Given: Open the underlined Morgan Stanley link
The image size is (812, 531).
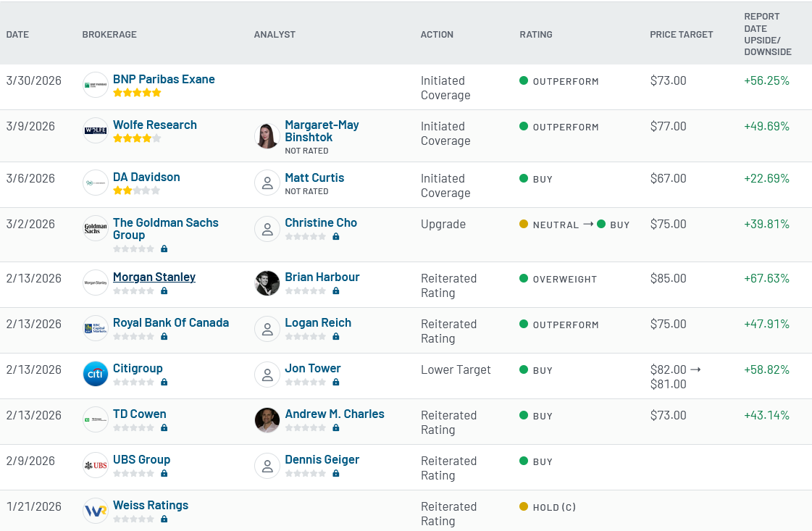Looking at the screenshot, I should [x=154, y=277].
